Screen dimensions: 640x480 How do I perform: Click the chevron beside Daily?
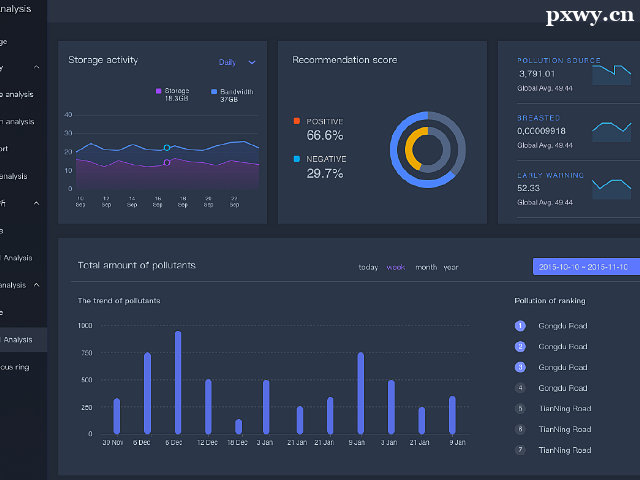point(252,62)
